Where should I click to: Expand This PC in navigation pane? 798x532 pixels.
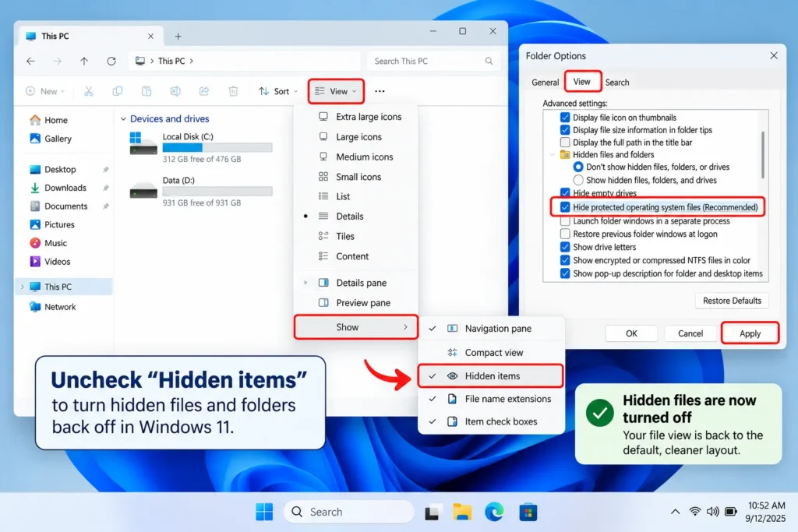22,287
